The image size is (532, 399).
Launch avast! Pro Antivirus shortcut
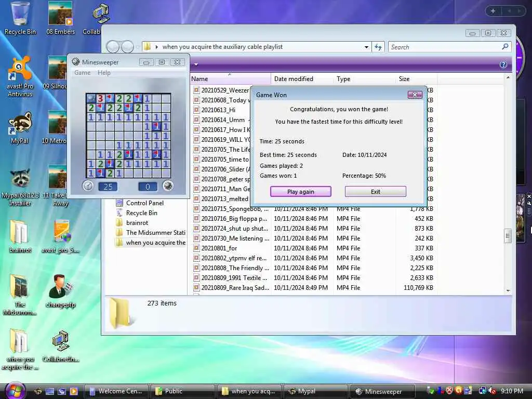[x=20, y=77]
